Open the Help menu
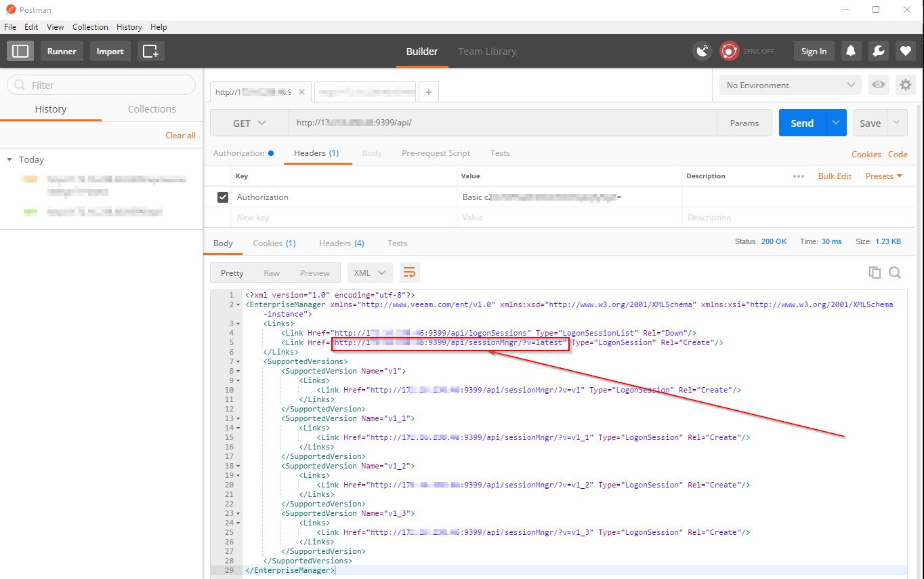Screen dimensions: 924x579 coord(159,27)
